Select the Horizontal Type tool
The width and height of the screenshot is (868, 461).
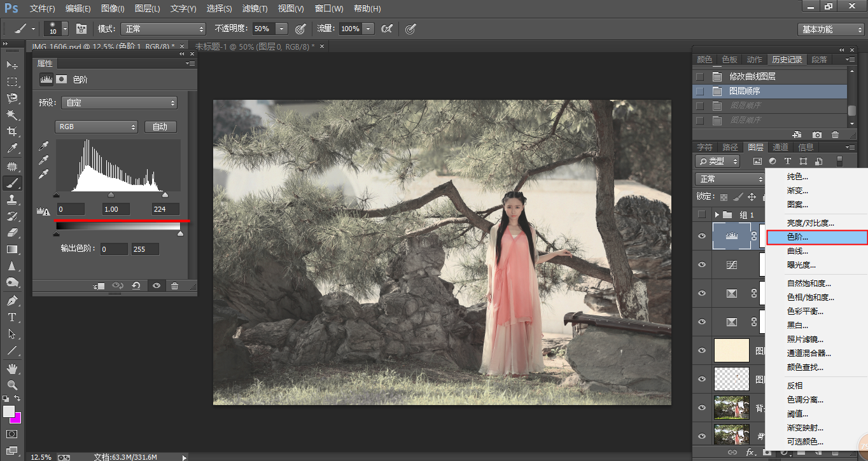point(12,317)
